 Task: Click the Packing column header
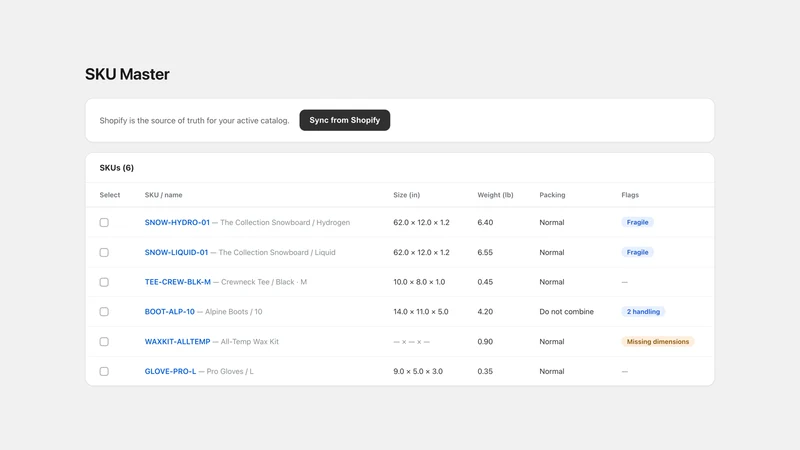pos(552,195)
